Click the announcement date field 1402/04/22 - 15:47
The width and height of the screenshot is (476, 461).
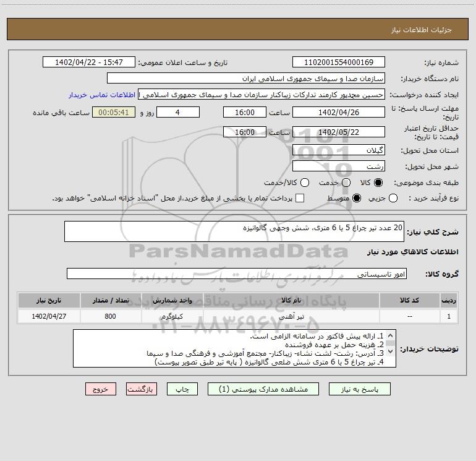(x=89, y=62)
